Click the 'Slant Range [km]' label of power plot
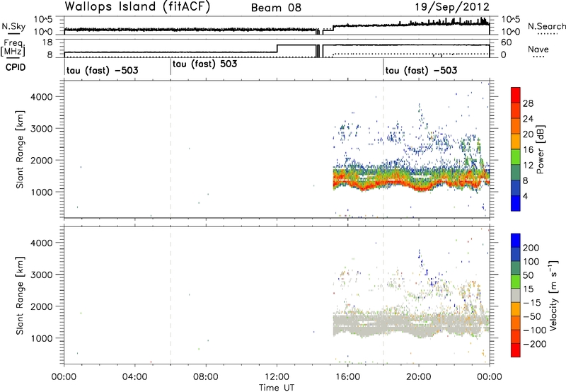Screen dimensions: 566x392 coord(20,149)
